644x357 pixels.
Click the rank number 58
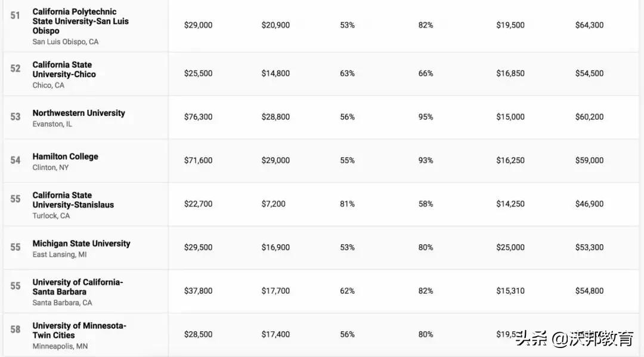point(16,330)
